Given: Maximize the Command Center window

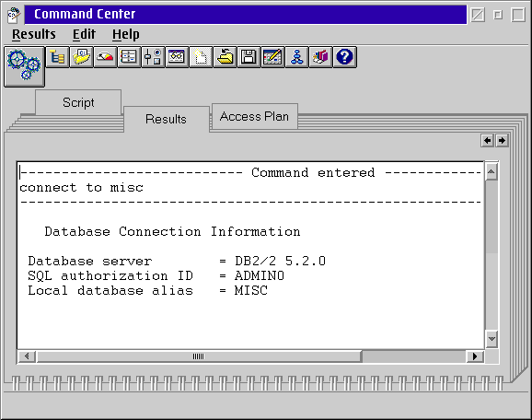Looking at the screenshot, I should pos(518,15).
